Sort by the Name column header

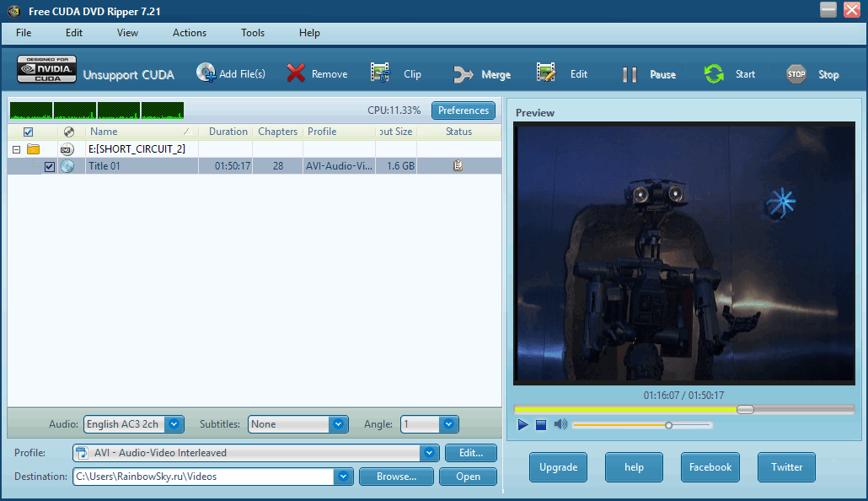coord(104,132)
